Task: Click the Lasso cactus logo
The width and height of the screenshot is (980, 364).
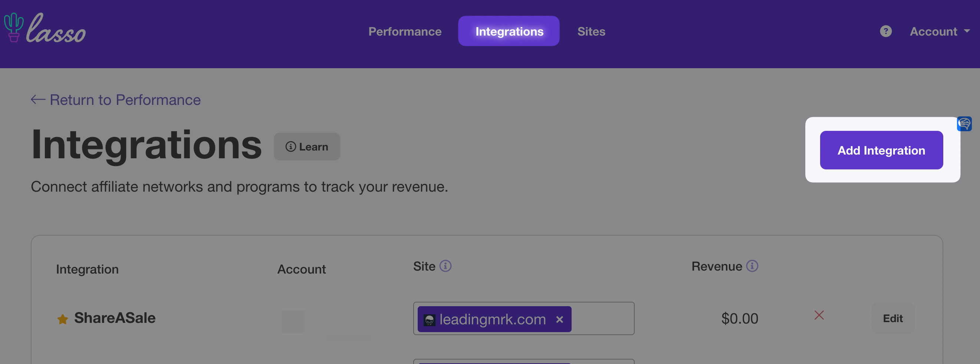Action: pos(45,28)
